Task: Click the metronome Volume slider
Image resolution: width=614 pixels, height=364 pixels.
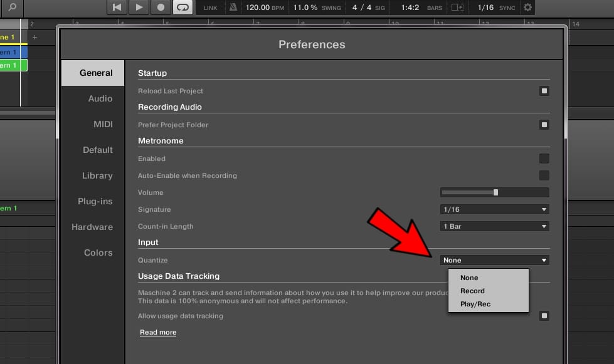Action: click(x=495, y=192)
